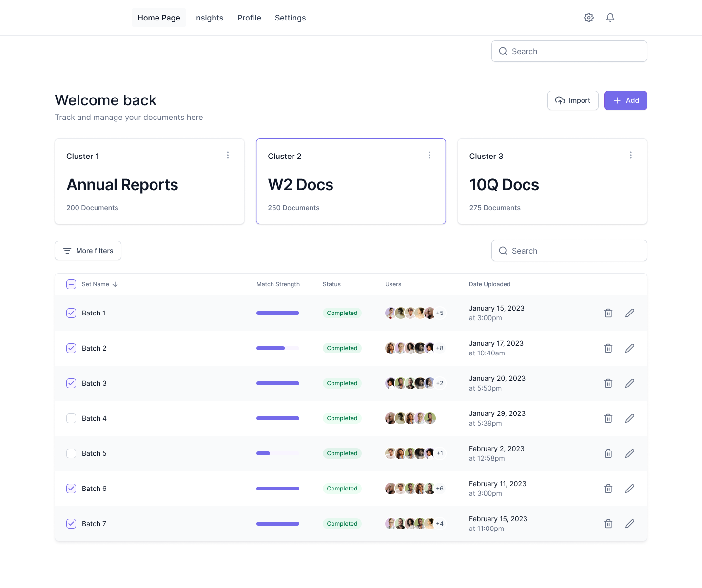Image resolution: width=702 pixels, height=588 pixels.
Task: Focus the table Search field
Action: (569, 251)
